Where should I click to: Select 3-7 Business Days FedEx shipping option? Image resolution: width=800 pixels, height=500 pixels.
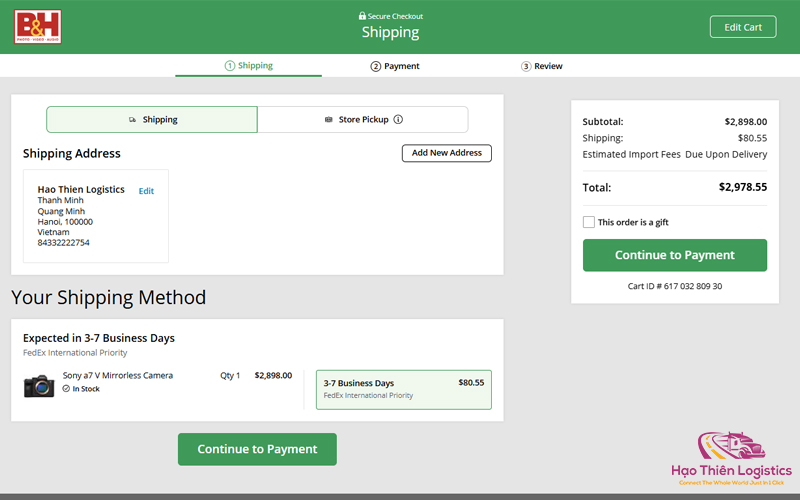click(404, 390)
